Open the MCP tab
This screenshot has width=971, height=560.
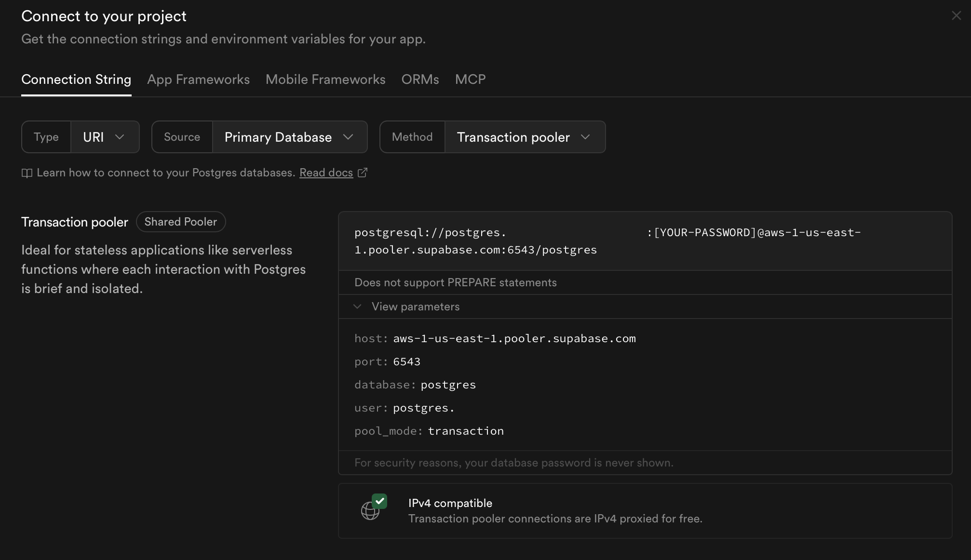[x=470, y=80]
